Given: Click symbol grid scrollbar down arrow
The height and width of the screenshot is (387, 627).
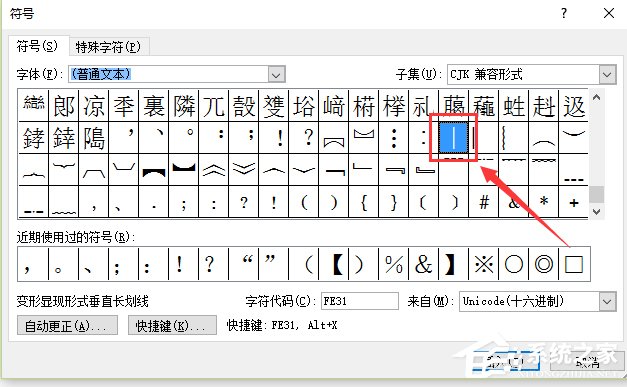Looking at the screenshot, I should point(596,211).
